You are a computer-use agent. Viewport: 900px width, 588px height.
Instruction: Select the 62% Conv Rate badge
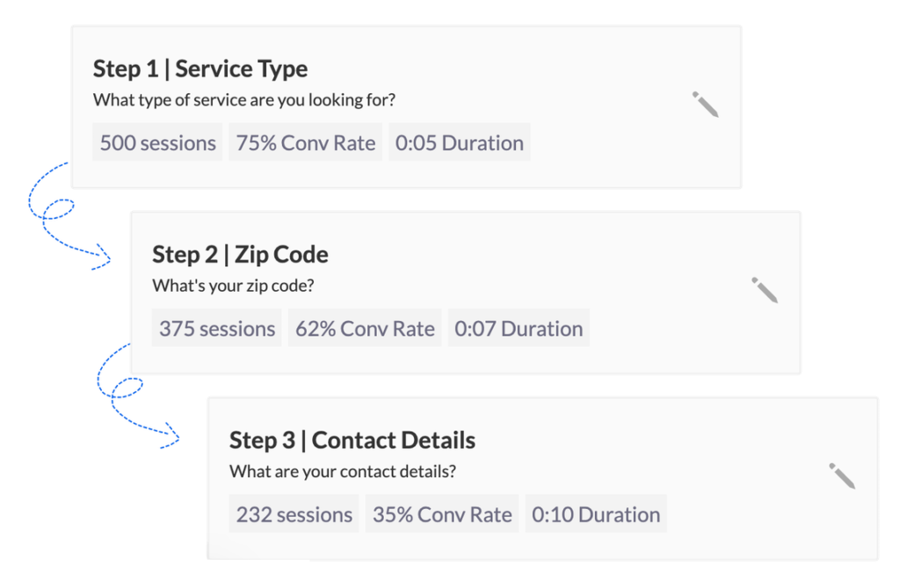[x=365, y=329]
